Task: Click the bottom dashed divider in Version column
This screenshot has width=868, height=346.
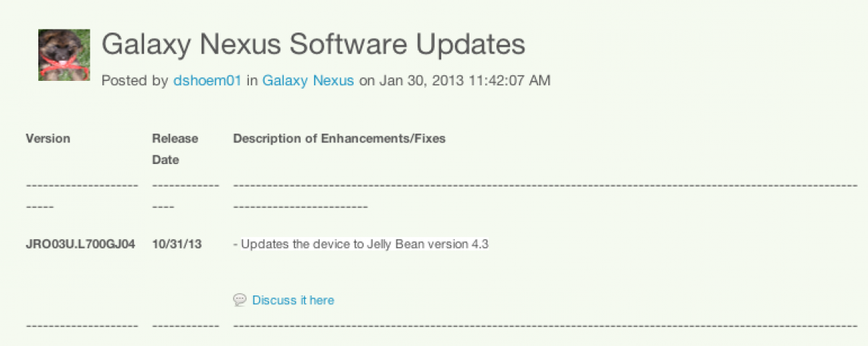Action: (82, 326)
